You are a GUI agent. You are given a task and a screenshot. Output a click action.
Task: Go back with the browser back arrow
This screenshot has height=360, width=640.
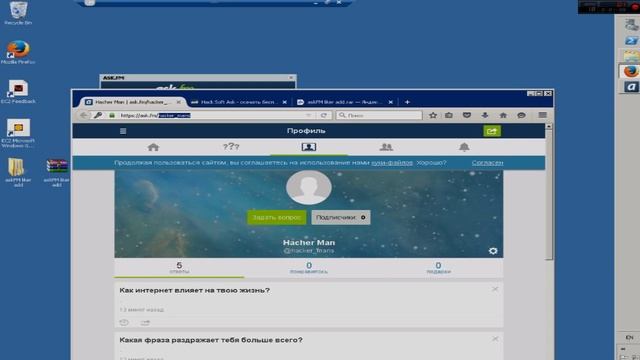[84, 116]
